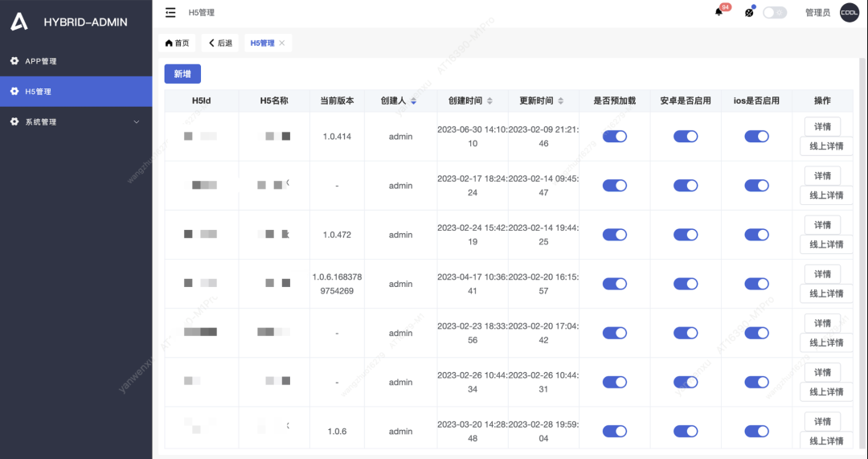Open 线上详情 for row created 2023-02-17

pyautogui.click(x=826, y=195)
